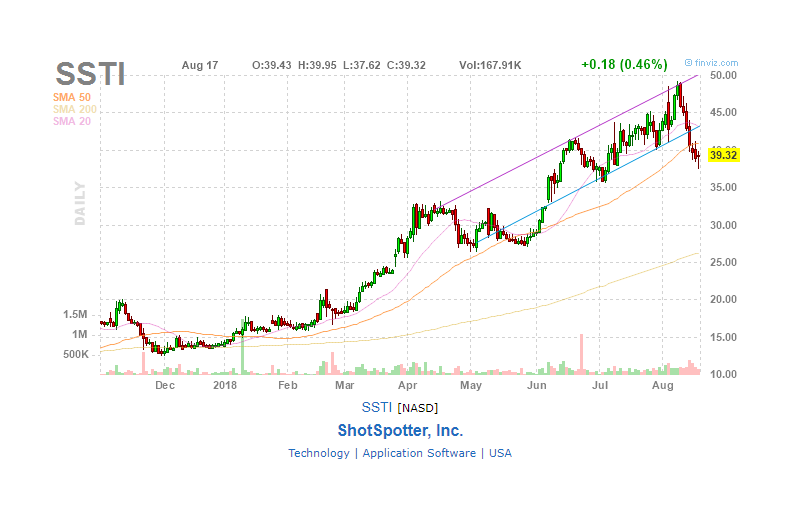
Task: Click the 30.00 price axis label
Action: 723,225
